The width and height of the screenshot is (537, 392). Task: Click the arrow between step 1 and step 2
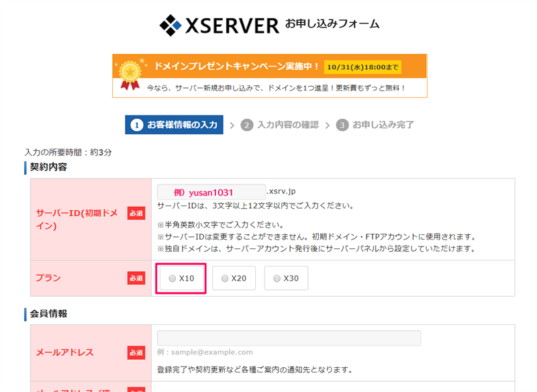pyautogui.click(x=232, y=126)
